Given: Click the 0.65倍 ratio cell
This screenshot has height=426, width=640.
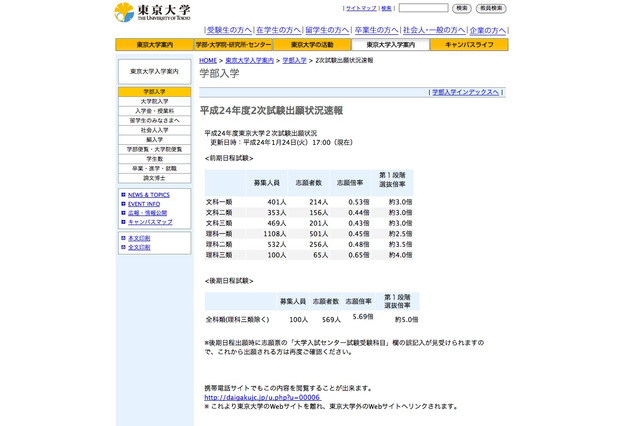Looking at the screenshot, I should point(359,255).
